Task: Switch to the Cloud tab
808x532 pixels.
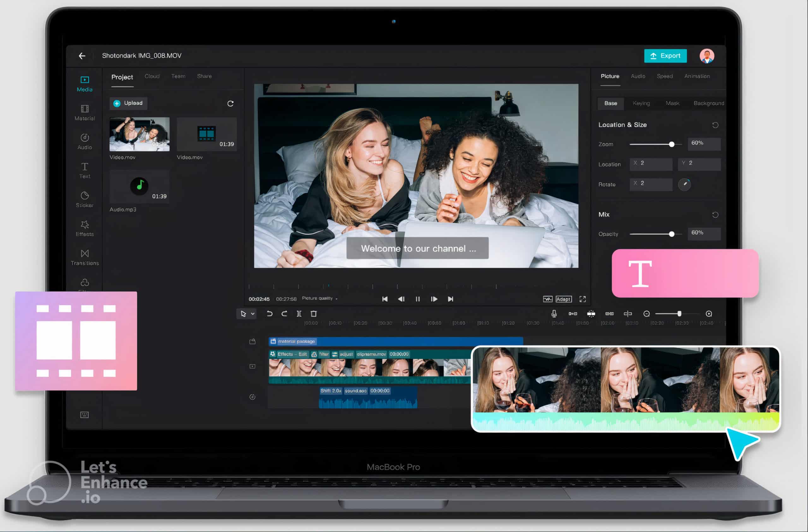Action: (152, 76)
